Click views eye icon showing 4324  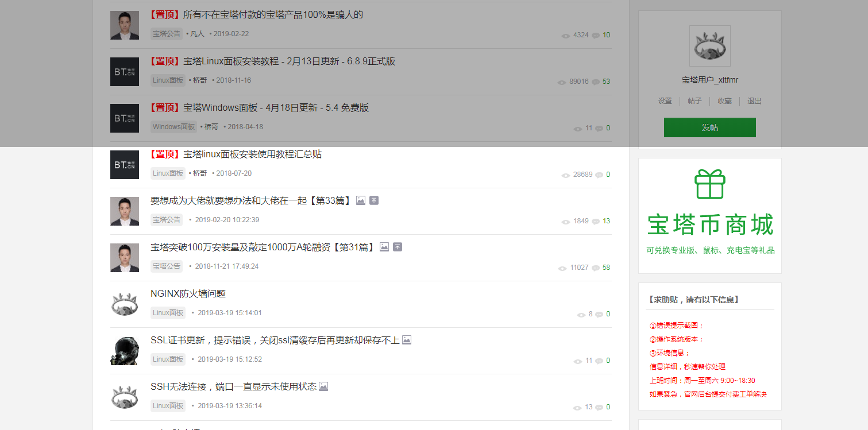click(566, 36)
